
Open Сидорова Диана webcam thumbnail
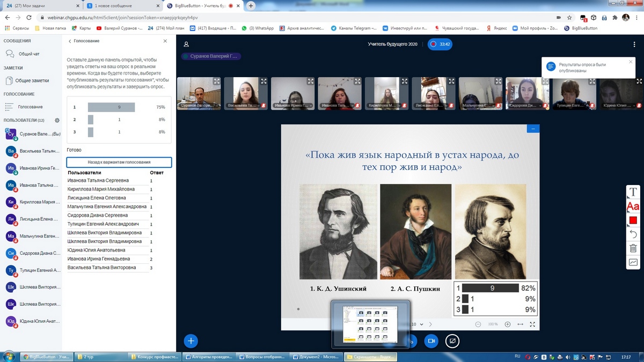point(528,94)
